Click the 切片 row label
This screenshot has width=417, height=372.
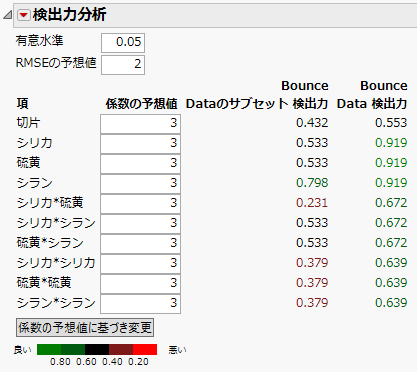point(28,123)
